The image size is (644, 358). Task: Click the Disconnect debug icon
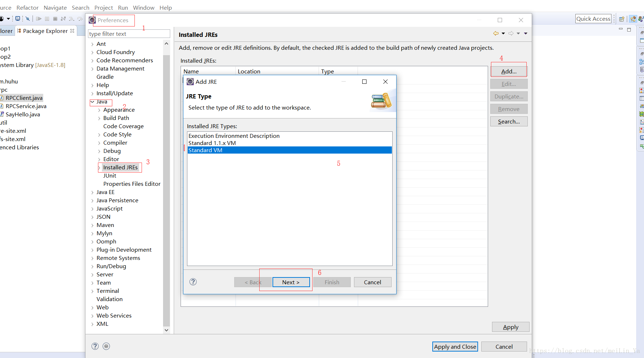pyautogui.click(x=63, y=19)
